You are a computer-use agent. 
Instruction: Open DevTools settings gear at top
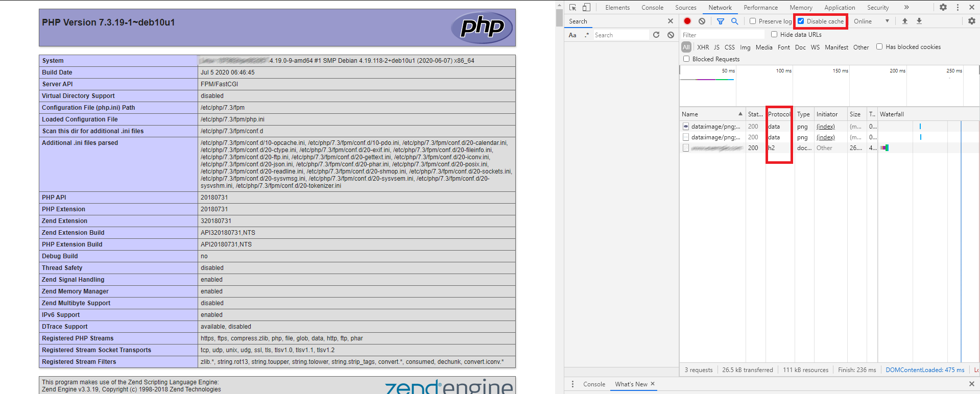click(x=943, y=7)
